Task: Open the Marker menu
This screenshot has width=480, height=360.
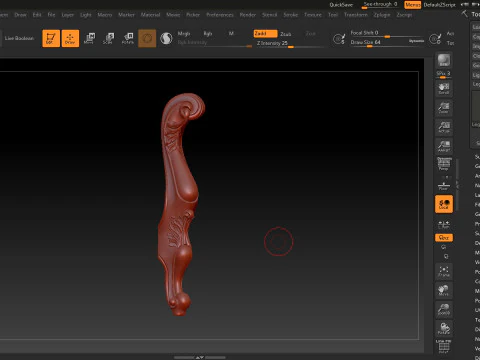Action: [127, 15]
